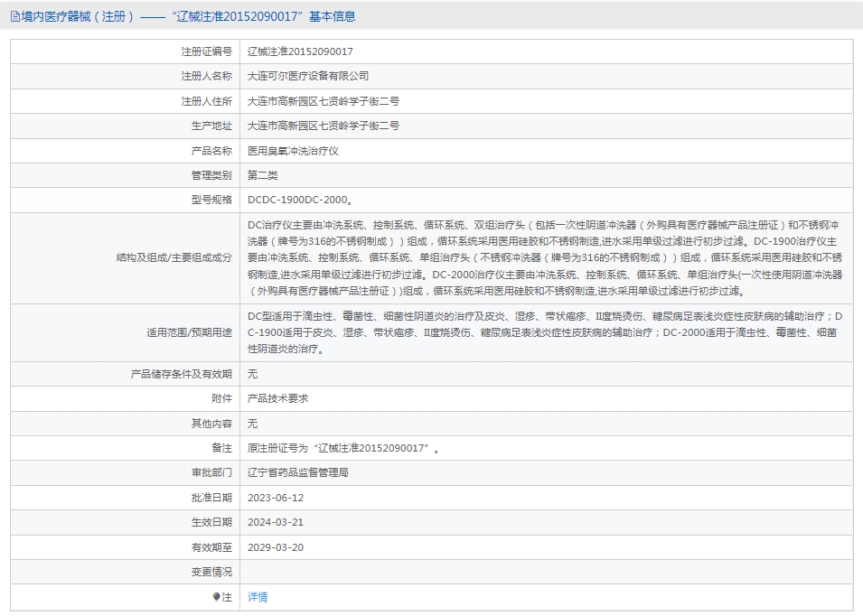Click the expiry date 2029-03-20

tap(276, 547)
